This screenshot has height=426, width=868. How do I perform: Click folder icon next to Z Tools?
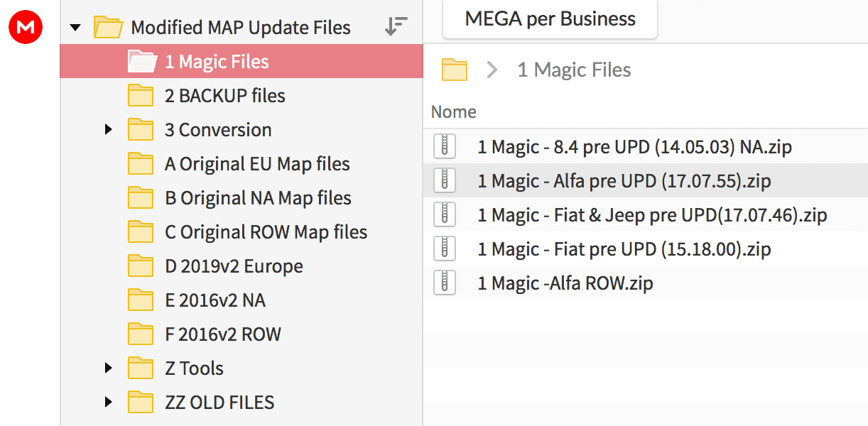click(141, 368)
